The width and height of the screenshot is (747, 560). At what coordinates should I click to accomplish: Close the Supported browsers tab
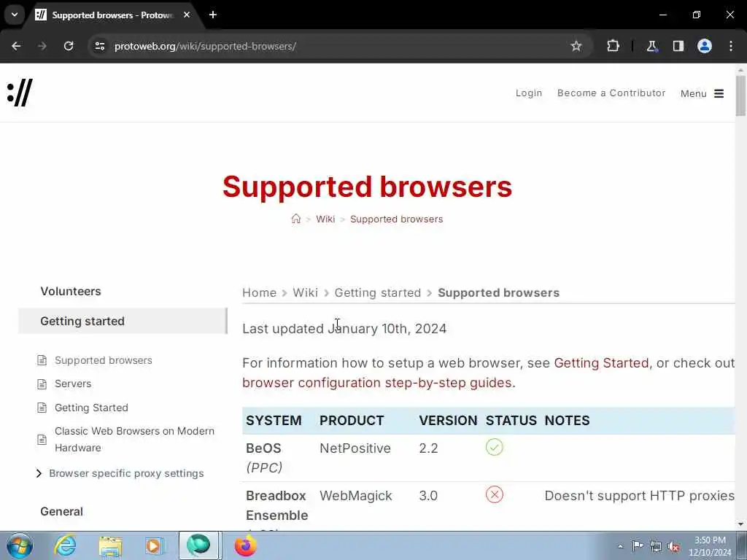[187, 15]
